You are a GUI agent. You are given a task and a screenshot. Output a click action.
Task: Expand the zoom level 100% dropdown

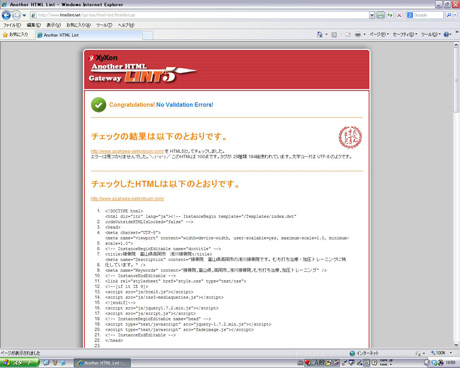click(x=451, y=353)
